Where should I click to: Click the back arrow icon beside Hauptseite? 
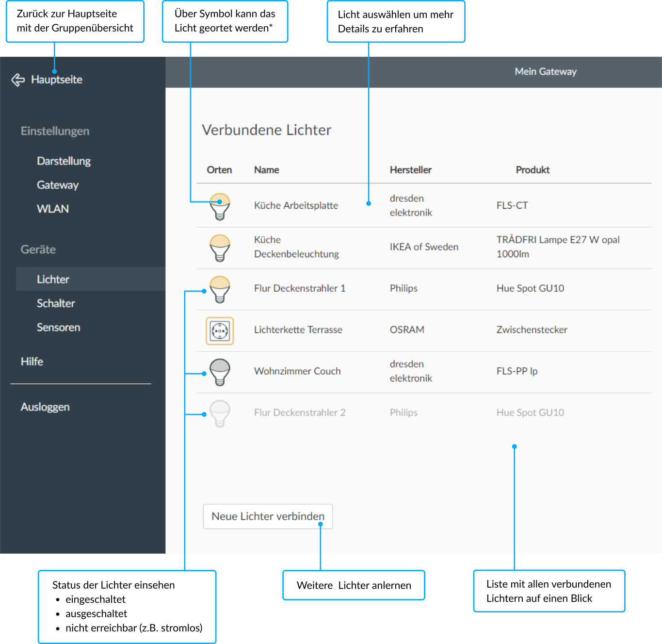(18, 80)
